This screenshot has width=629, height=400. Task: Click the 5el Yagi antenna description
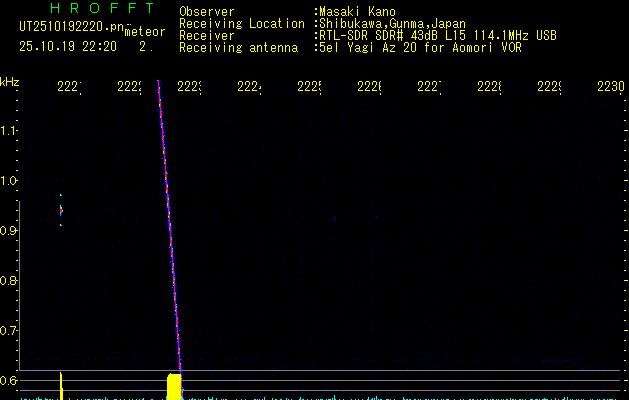[x=420, y=48]
